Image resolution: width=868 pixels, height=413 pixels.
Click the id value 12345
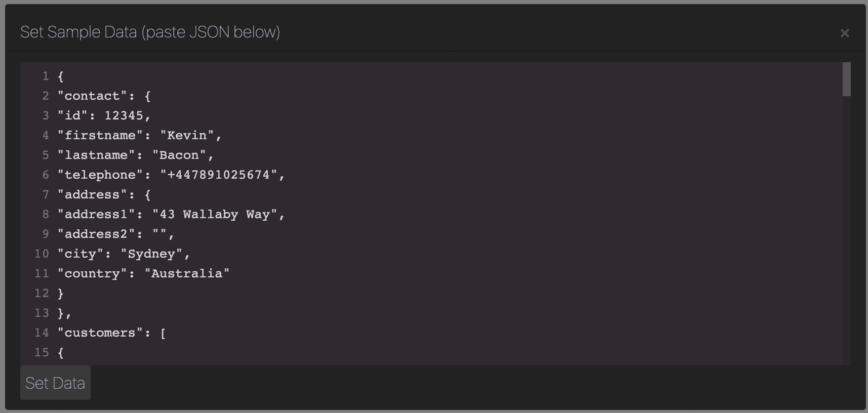coord(124,115)
